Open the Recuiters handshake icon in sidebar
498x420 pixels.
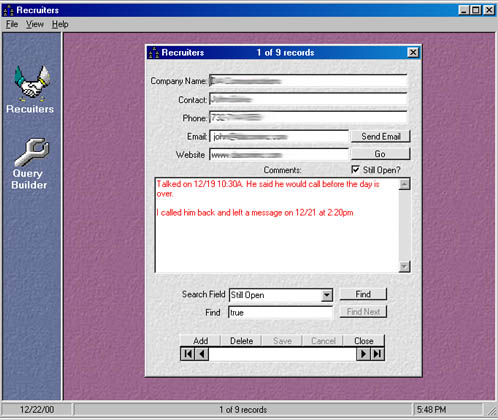[x=31, y=83]
